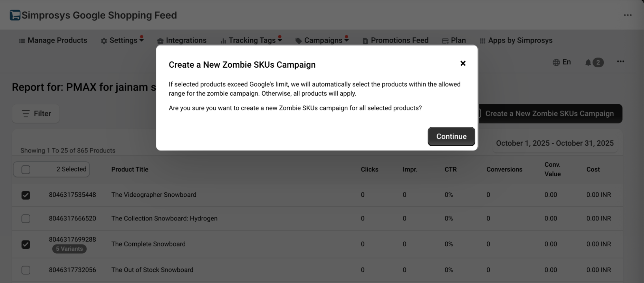Close the Zombie SKUs dialog with X

pyautogui.click(x=463, y=63)
